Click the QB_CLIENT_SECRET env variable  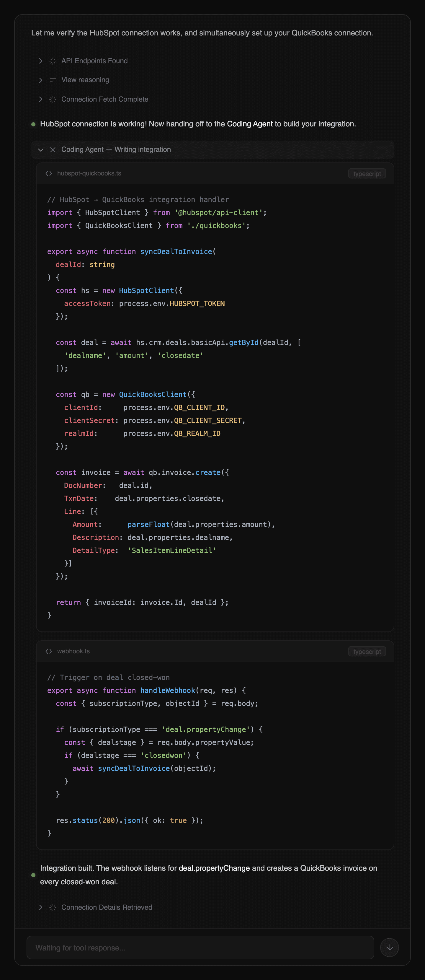(x=208, y=421)
